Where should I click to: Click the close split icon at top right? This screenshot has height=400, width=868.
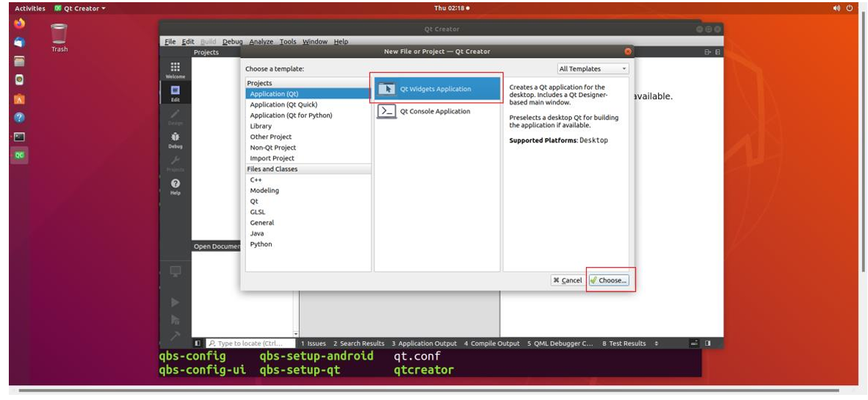point(717,52)
